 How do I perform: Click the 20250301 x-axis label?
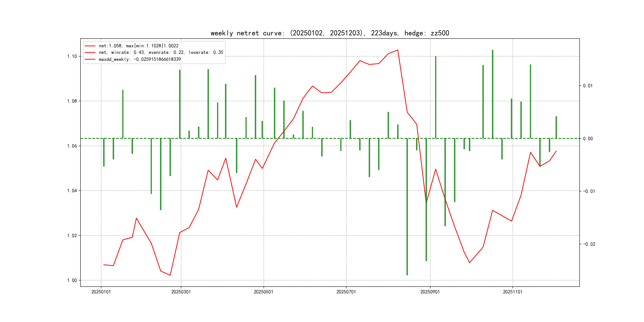[181, 292]
